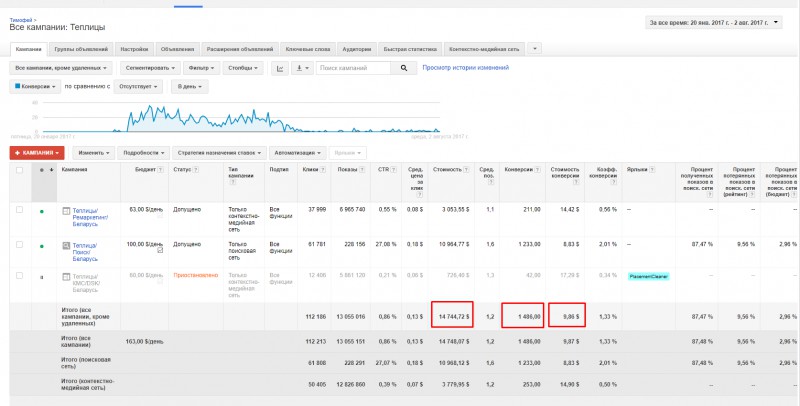800x406 pixels.
Task: Click help icon next to Бюджет header
Action: (161, 170)
